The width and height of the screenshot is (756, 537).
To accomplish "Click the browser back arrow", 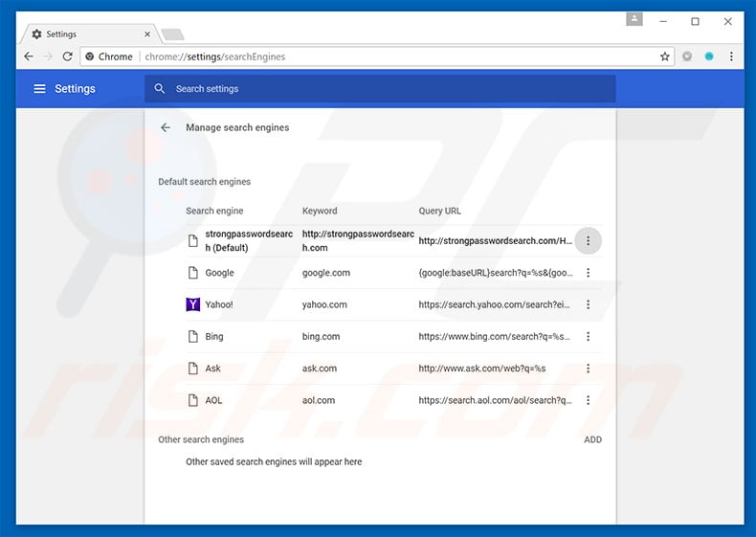I will [x=29, y=56].
